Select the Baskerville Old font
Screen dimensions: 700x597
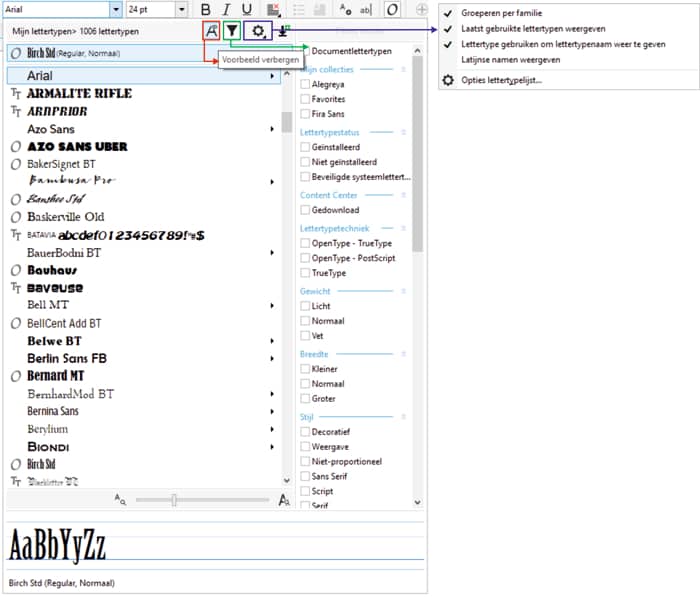tap(66, 216)
